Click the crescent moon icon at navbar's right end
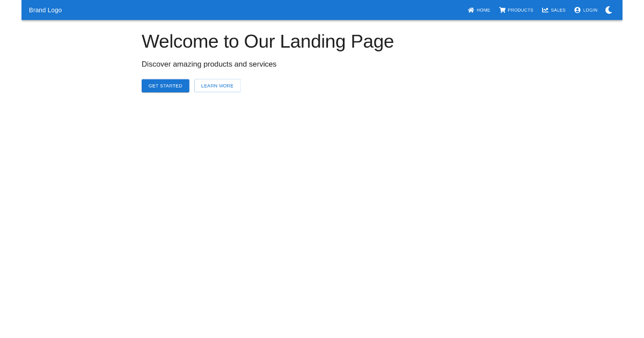Image resolution: width=644 pixels, height=338 pixels. (609, 10)
